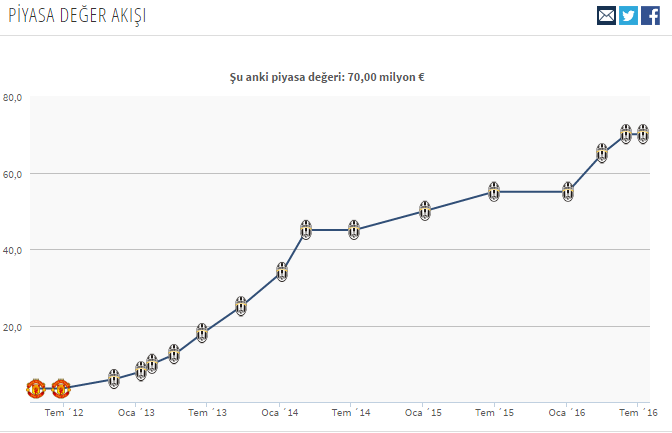The image size is (672, 433).
Task: Select the leftmost Manchester United crest marker
Action: coord(36,388)
